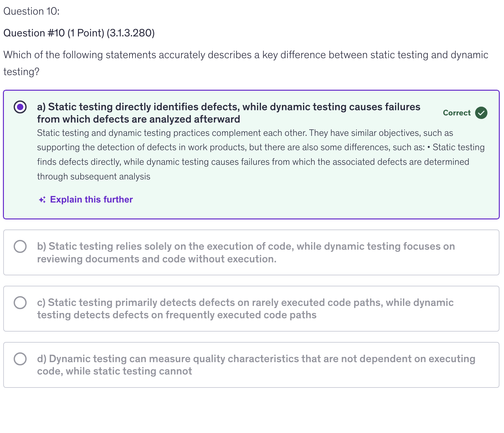
Task: Click the Question #10 title text
Action: tap(34, 33)
